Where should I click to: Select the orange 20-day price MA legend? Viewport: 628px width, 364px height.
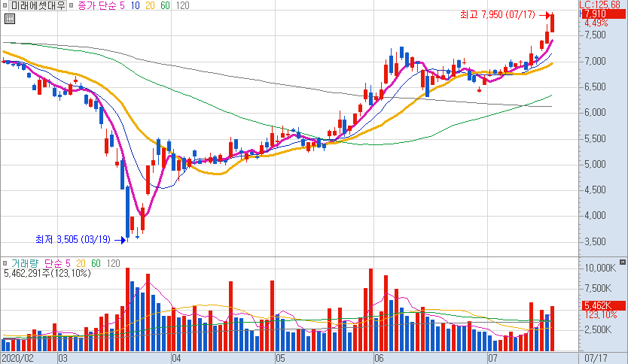(150, 5)
